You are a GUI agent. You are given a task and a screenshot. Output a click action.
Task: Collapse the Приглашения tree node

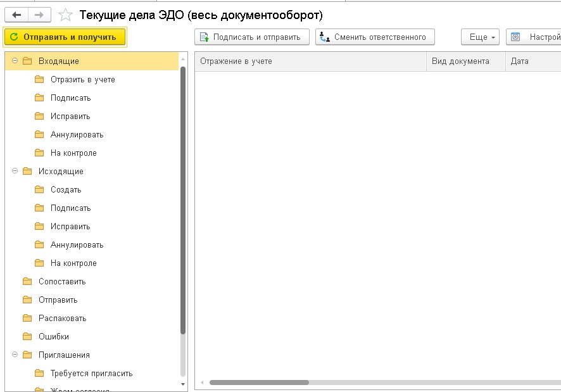tap(15, 355)
